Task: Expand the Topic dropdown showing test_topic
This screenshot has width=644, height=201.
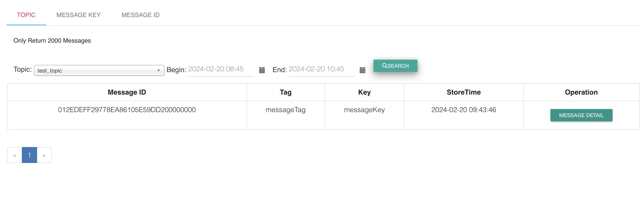Action: [99, 71]
